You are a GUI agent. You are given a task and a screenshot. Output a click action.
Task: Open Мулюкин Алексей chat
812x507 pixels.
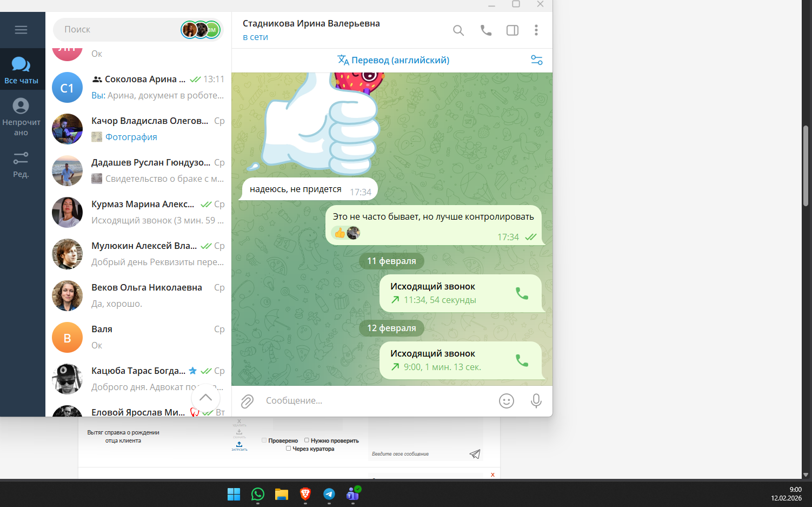tap(138, 254)
